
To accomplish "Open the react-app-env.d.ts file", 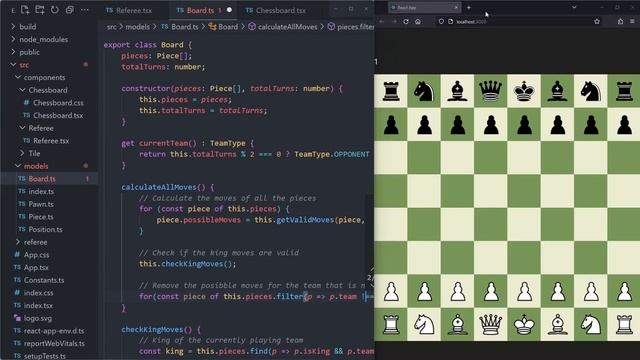I will click(54, 331).
